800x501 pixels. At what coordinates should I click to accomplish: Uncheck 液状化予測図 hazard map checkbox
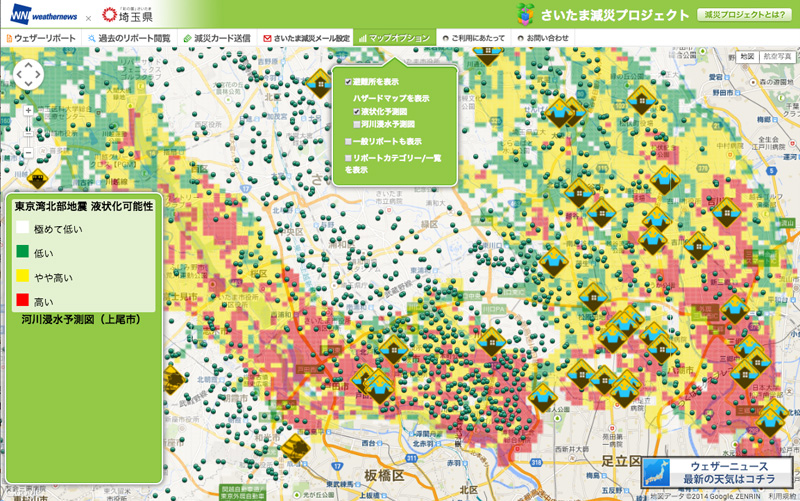[357, 111]
